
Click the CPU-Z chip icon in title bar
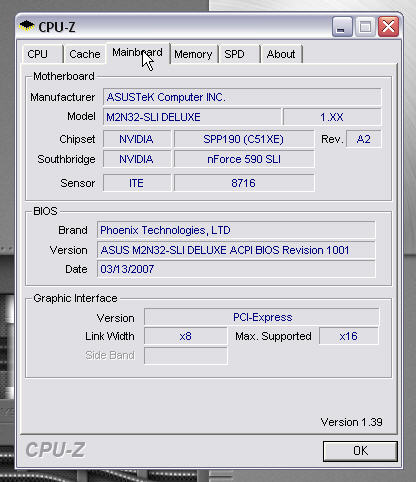pos(27,26)
